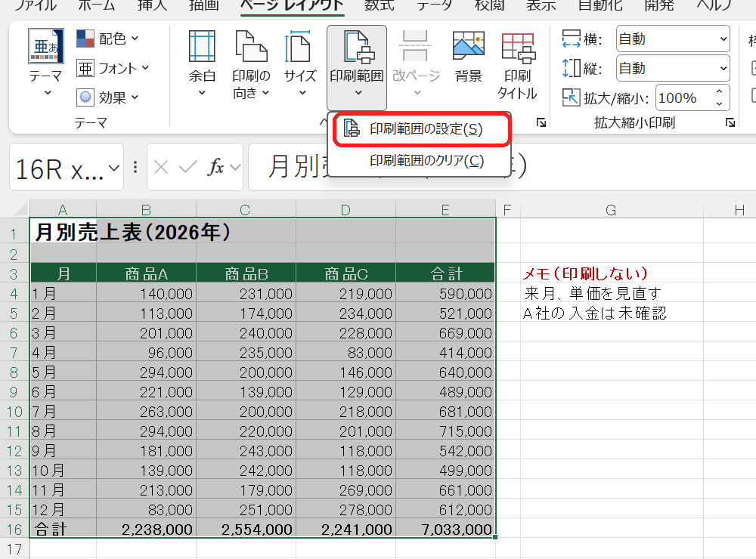Open 印刷タイトル print titles dialog

pyautogui.click(x=517, y=64)
